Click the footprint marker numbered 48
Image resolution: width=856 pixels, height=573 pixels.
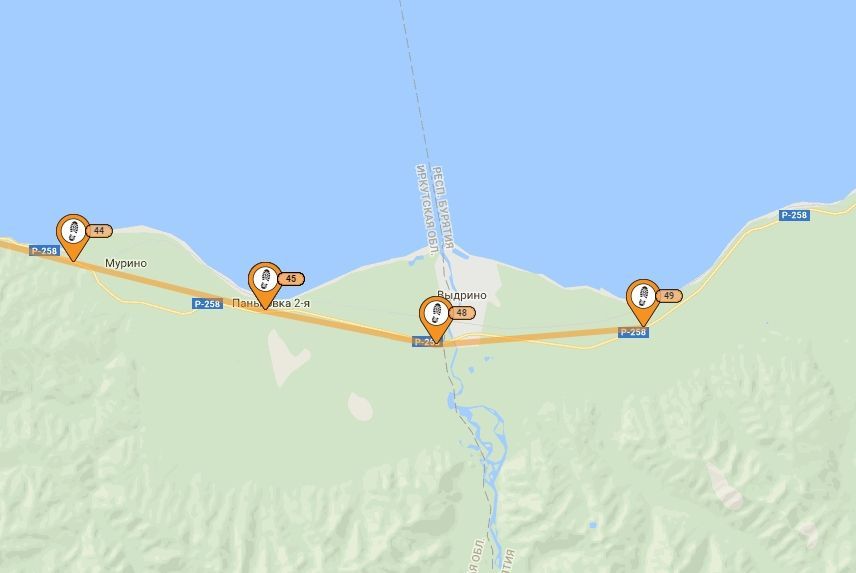[436, 317]
